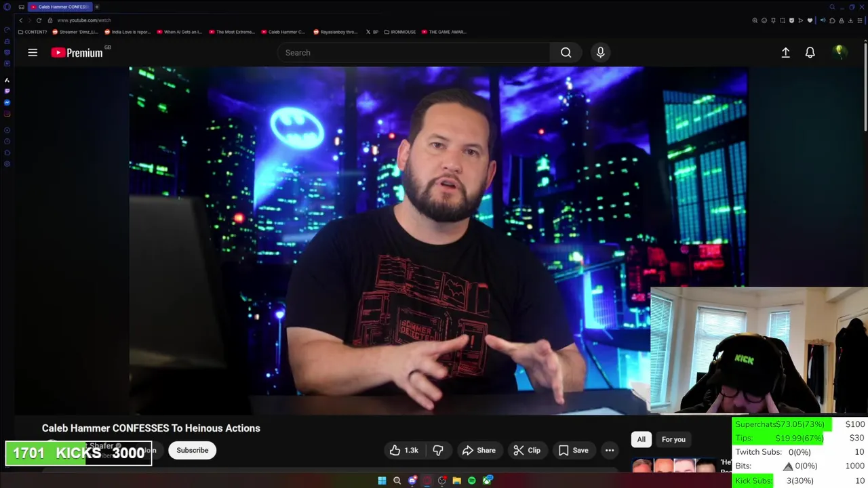Viewport: 868px width, 488px height.
Task: Share the video
Action: (479, 450)
